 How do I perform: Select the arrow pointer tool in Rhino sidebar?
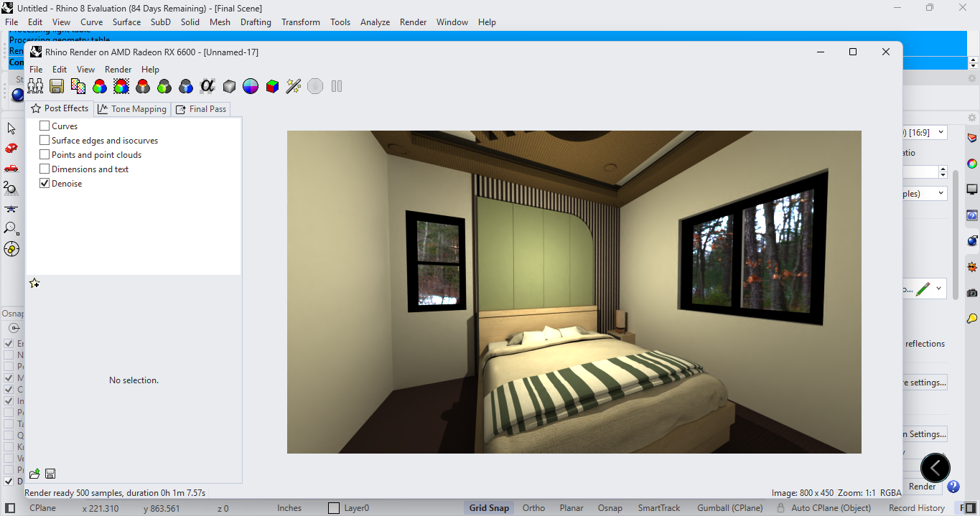click(x=11, y=128)
